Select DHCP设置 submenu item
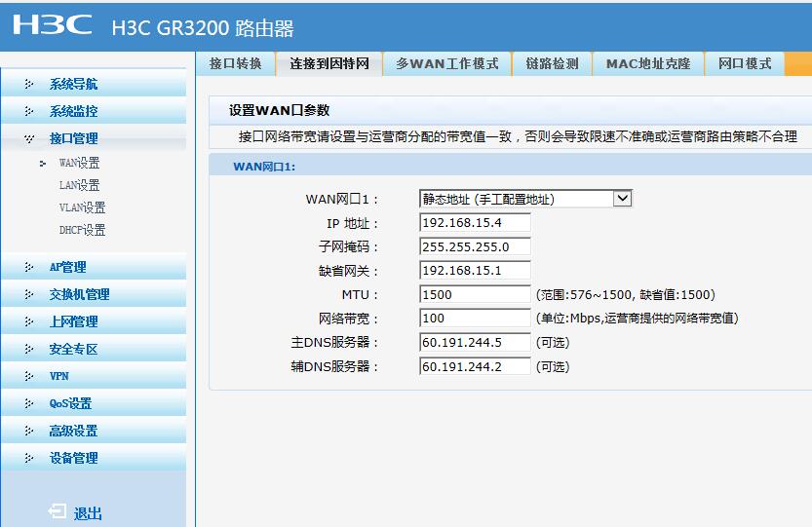 [82, 230]
